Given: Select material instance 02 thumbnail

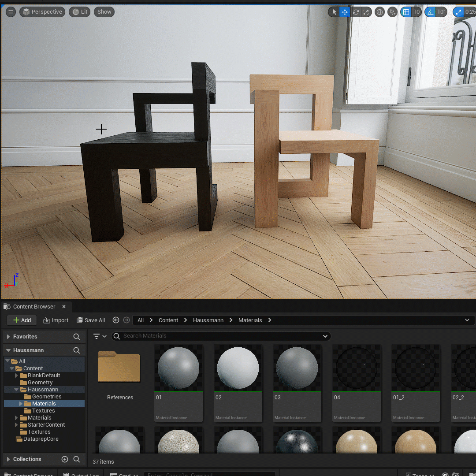Looking at the screenshot, I should [x=238, y=368].
